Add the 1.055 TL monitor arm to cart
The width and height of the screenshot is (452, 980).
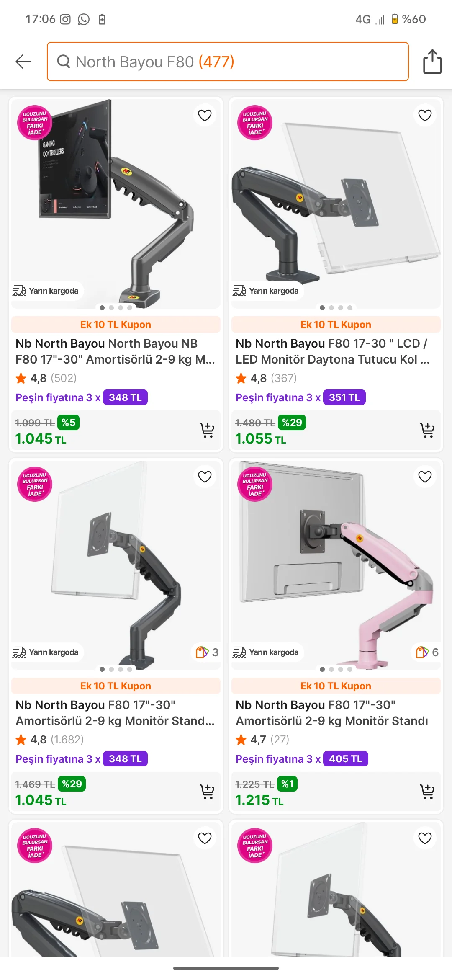coord(427,430)
